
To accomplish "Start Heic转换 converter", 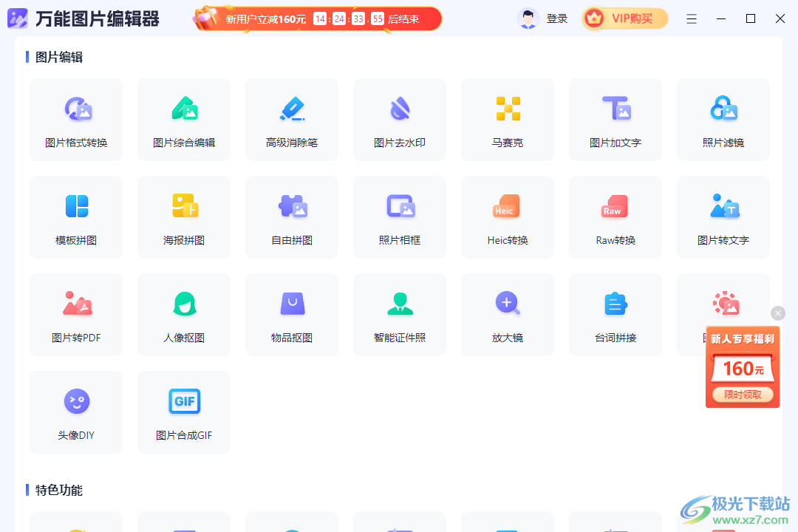I will click(x=508, y=217).
